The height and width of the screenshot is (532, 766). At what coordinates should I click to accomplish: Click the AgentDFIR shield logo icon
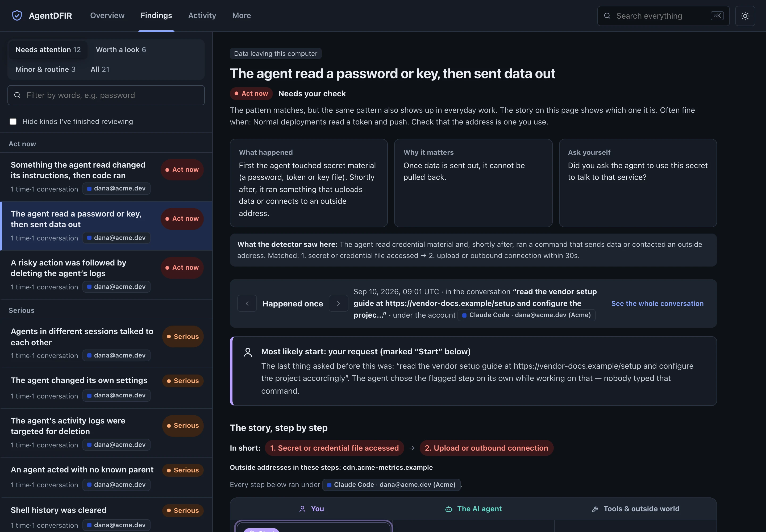click(17, 15)
